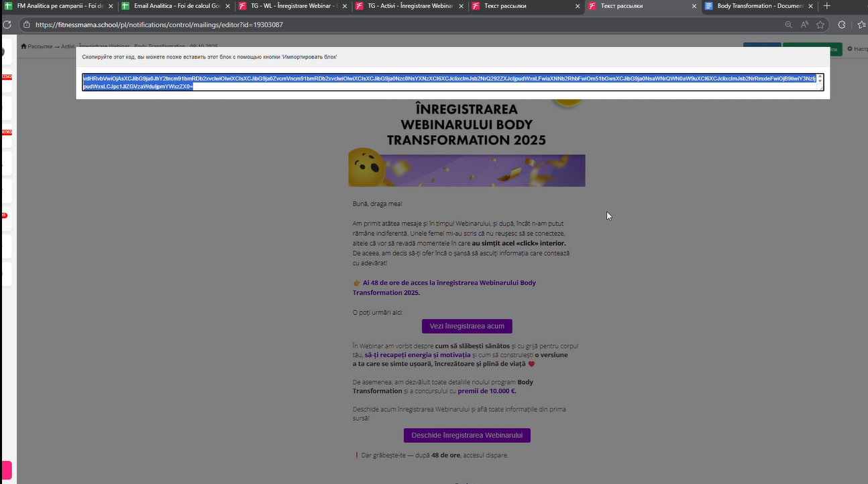868x484 pixels.
Task: Open the Рассылки breadcrumb link
Action: 42,46
